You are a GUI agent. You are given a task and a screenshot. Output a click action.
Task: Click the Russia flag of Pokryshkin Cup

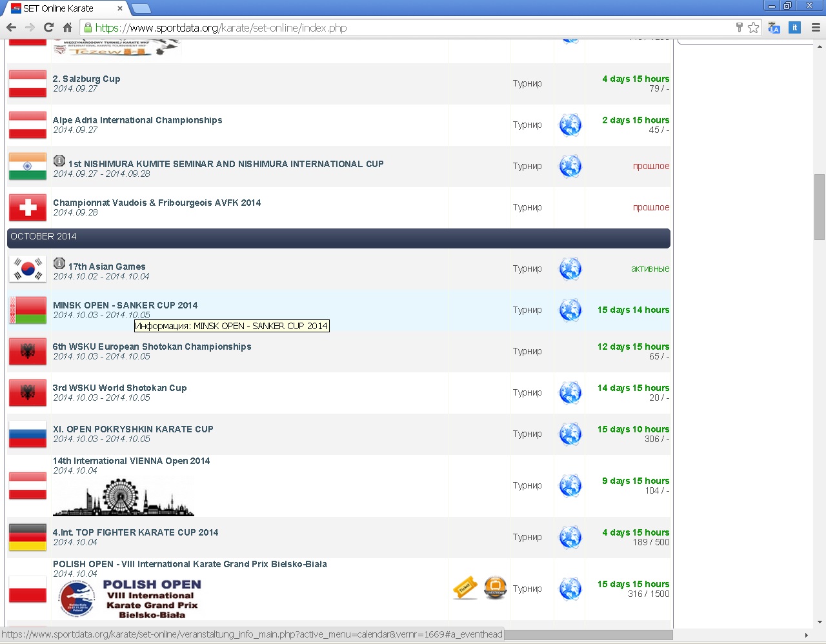(28, 434)
